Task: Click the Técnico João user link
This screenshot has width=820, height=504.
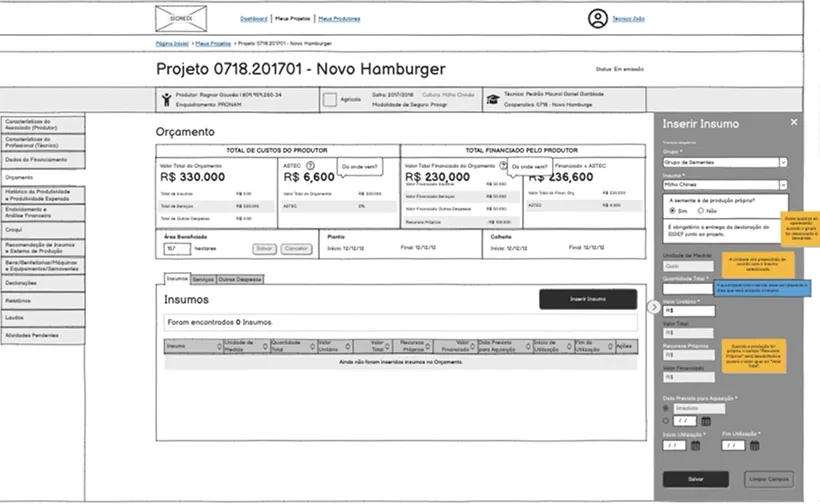Action: [x=629, y=19]
